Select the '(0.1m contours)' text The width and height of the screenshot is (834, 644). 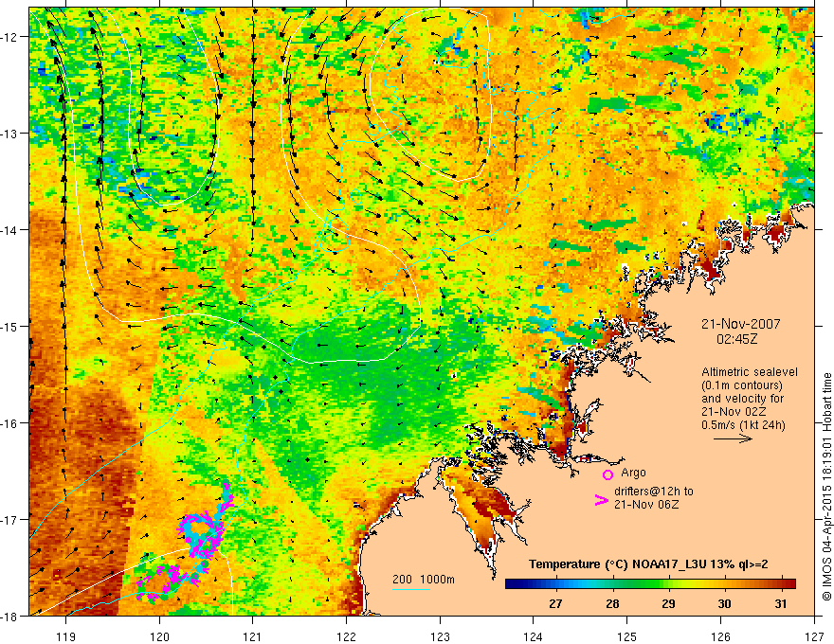pos(742,385)
